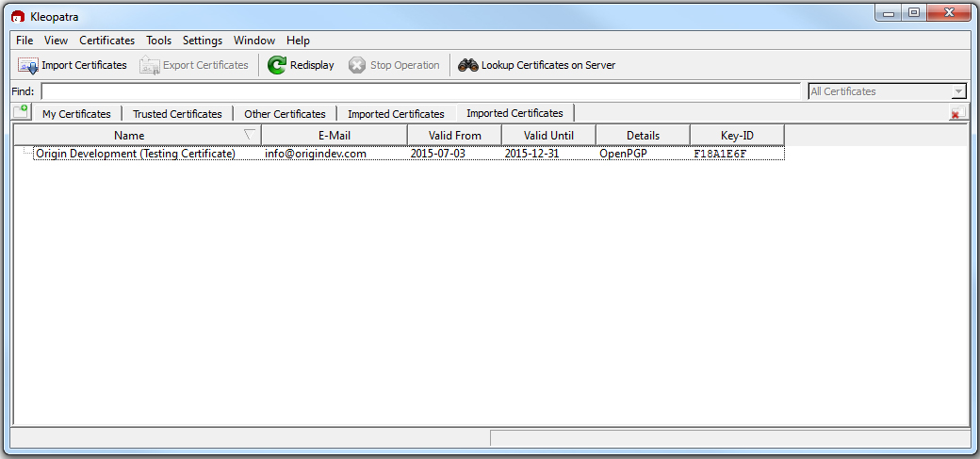Screen dimensions: 980x459
Task: Switch to the Trusted Certificates tab
Action: (177, 114)
